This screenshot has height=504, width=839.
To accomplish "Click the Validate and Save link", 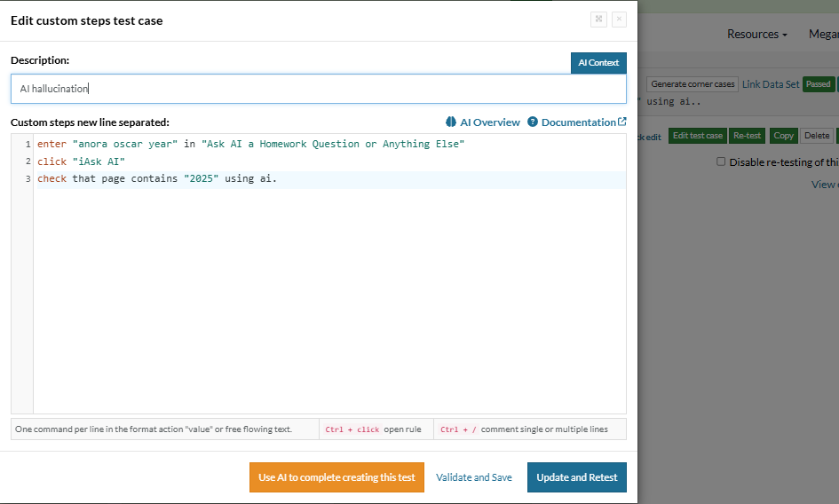I will pos(474,477).
